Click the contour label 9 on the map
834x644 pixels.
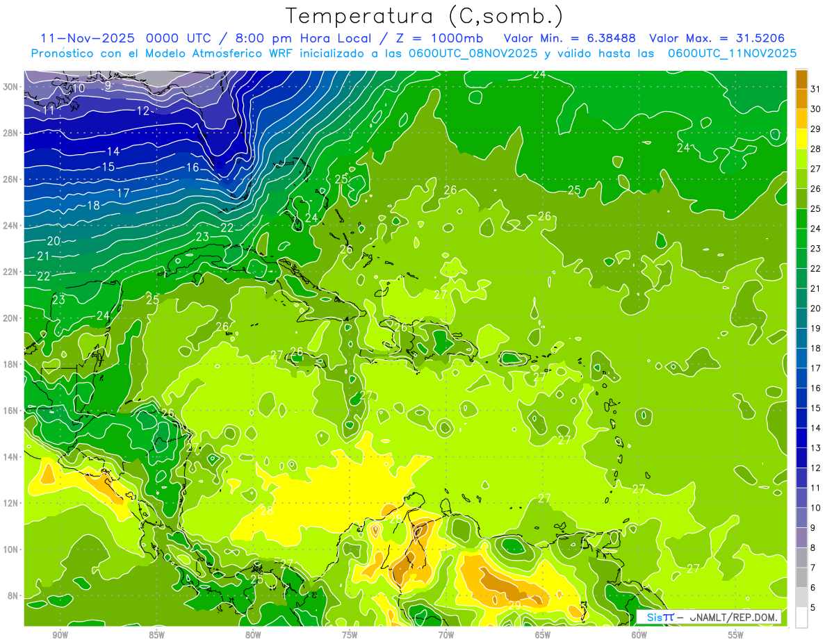108,85
